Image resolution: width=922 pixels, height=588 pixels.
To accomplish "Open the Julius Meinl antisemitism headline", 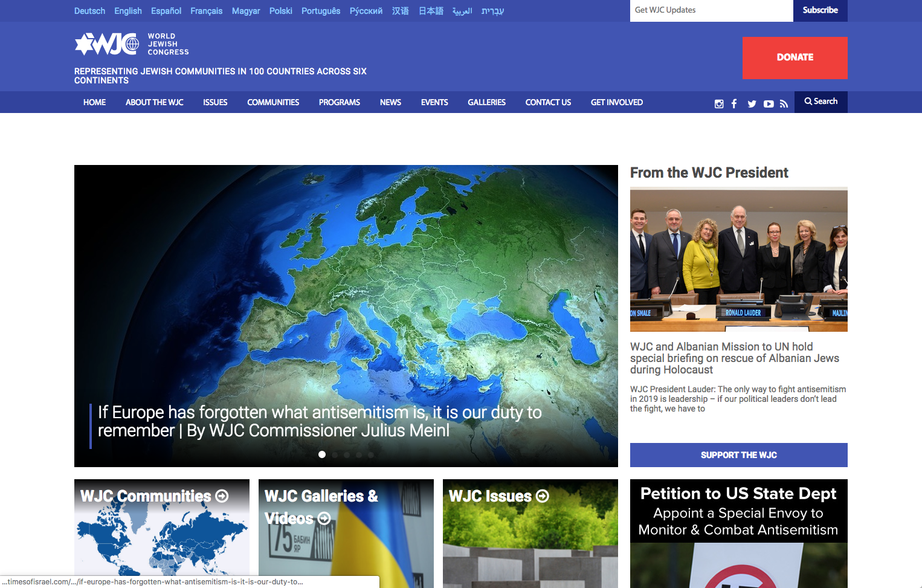I will [320, 421].
